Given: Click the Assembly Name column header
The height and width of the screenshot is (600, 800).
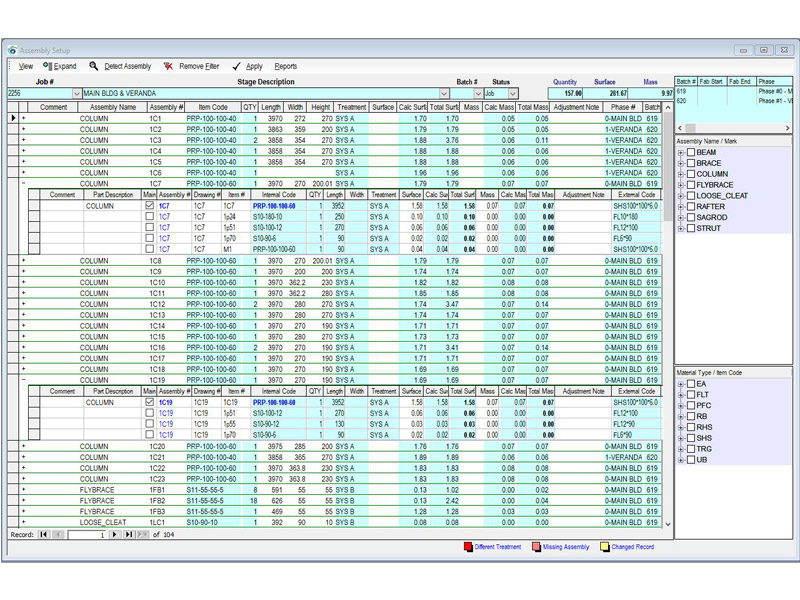Looking at the screenshot, I should (x=113, y=107).
